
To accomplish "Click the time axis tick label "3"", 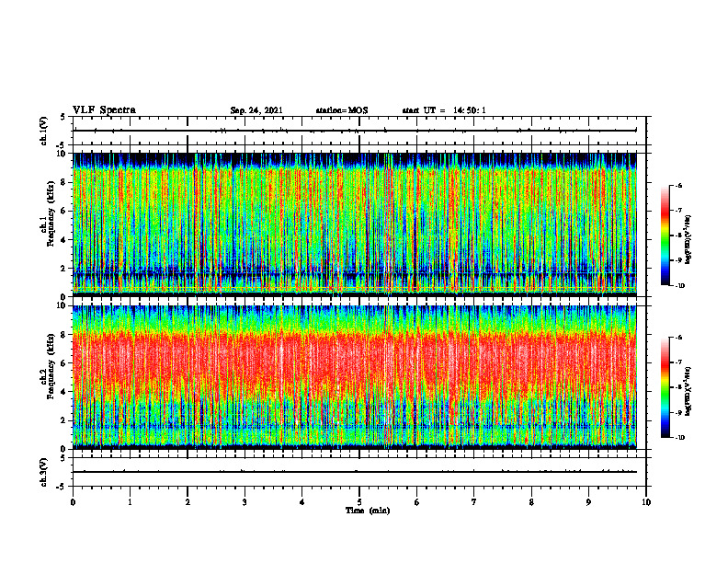I will (245, 502).
